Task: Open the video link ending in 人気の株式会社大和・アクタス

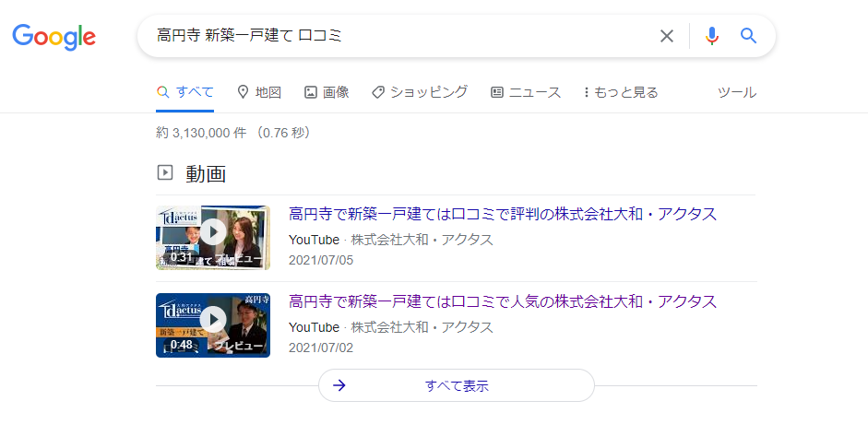Action: [x=503, y=301]
